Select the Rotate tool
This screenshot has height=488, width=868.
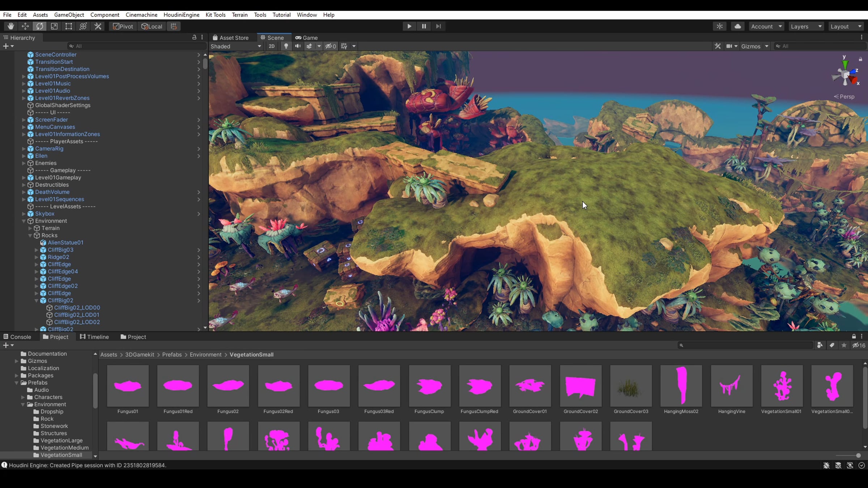tap(40, 26)
